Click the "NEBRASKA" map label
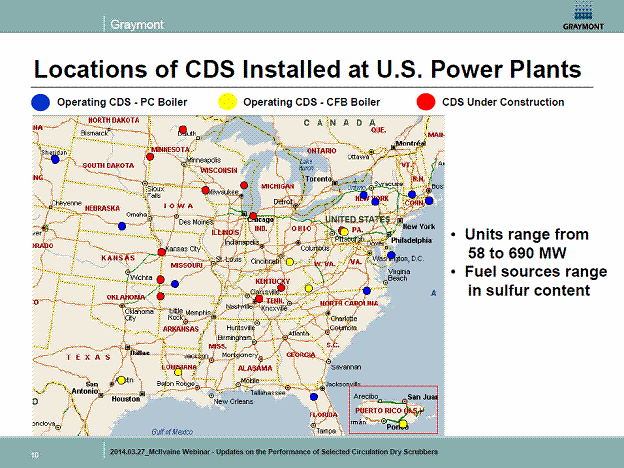Screen dimensions: 624x468 pyautogui.click(x=102, y=208)
